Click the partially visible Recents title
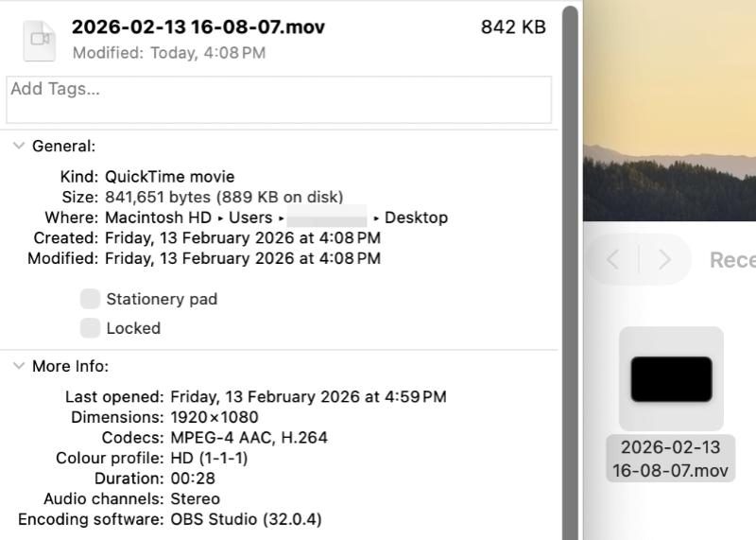This screenshot has width=756, height=540. tap(731, 260)
